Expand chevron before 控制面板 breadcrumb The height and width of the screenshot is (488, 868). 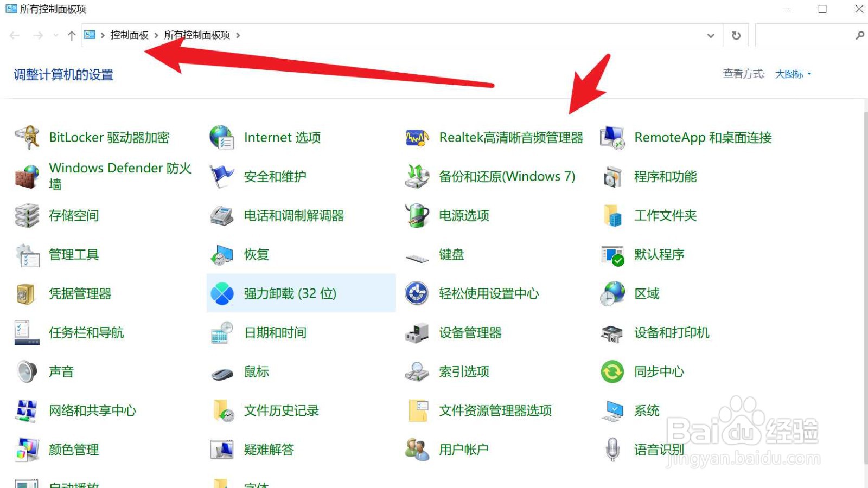tap(103, 35)
